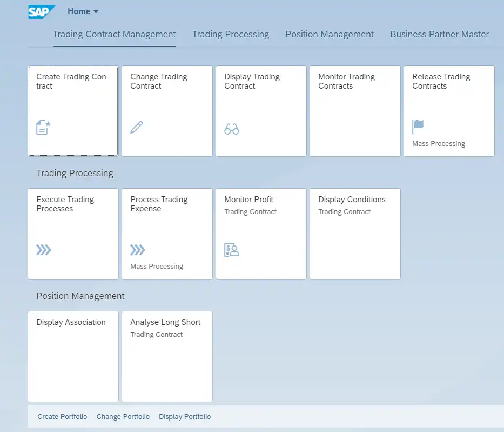Click the Home title text
Image resolution: width=504 pixels, height=432 pixels.
pyautogui.click(x=79, y=11)
